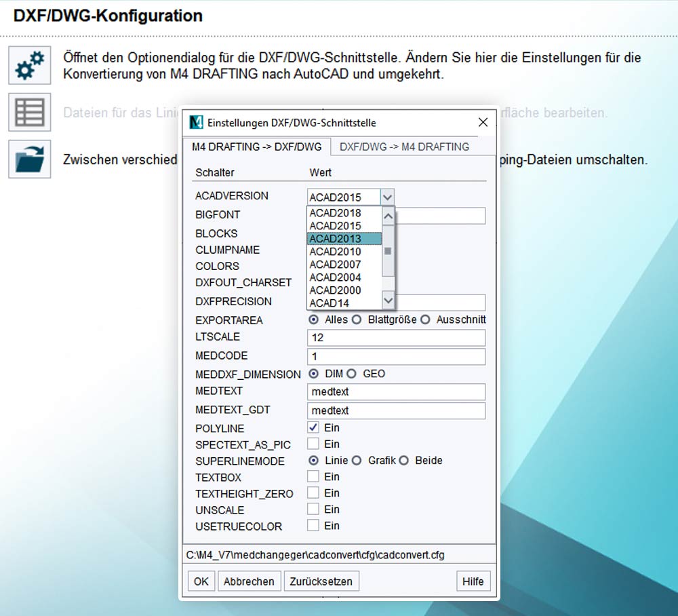Open Hilfe help button

point(473,581)
